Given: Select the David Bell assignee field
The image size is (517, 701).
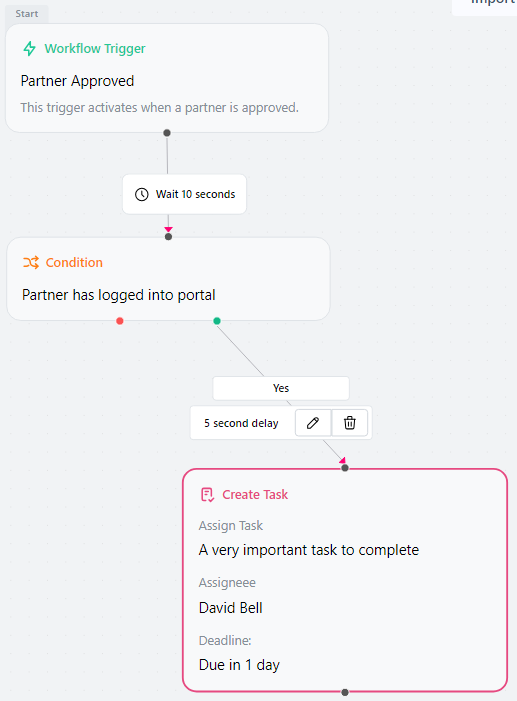Looking at the screenshot, I should pyautogui.click(x=231, y=608).
